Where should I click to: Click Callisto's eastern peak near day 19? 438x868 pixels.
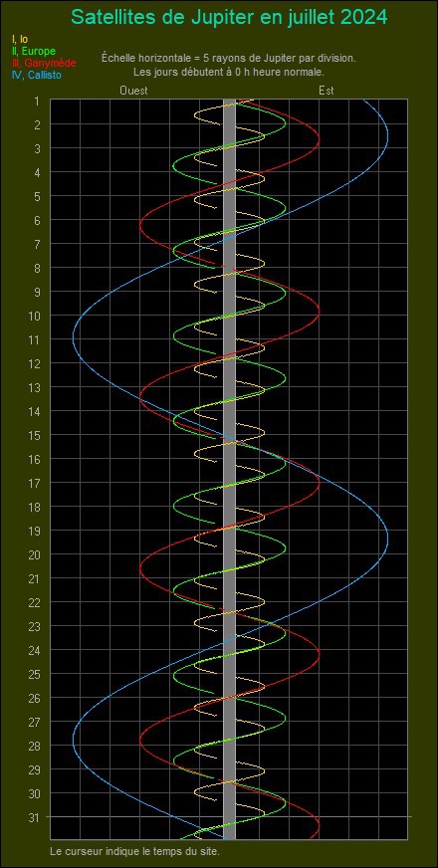pos(387,539)
